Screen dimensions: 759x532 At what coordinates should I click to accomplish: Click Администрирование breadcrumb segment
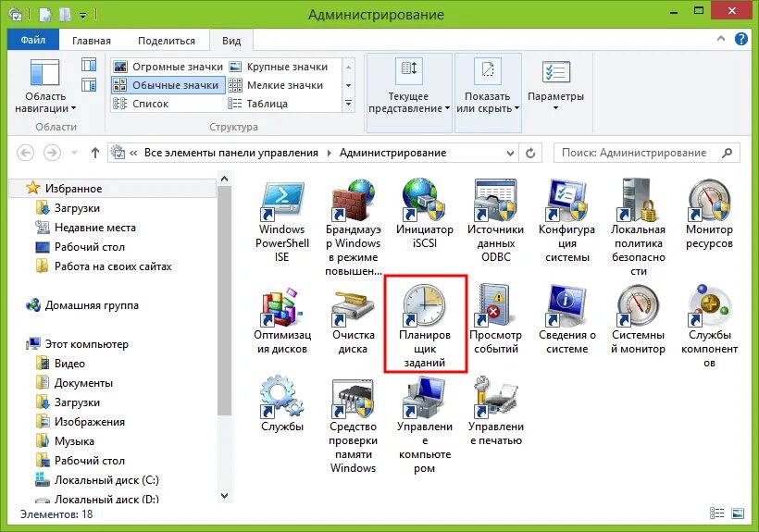392,153
